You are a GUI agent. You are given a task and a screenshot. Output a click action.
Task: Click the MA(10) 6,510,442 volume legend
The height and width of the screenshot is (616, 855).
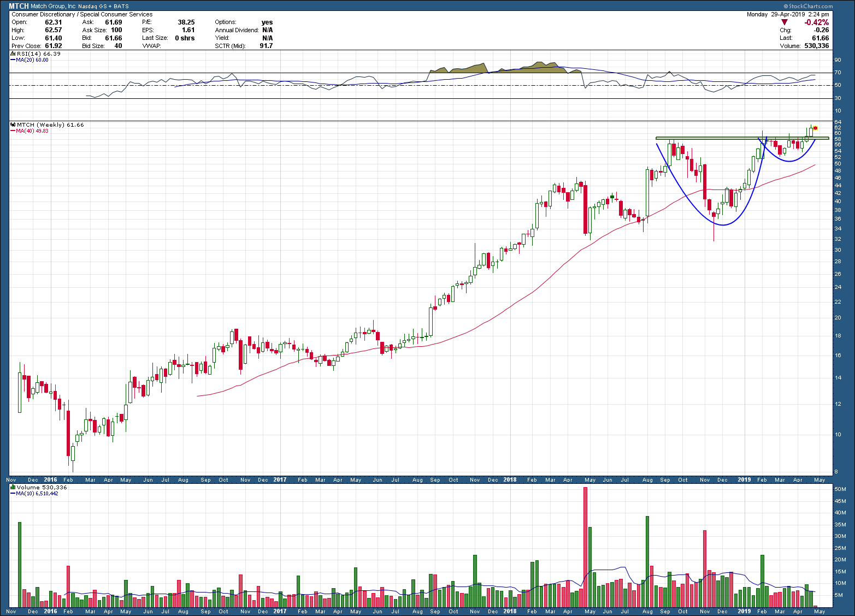[x=34, y=493]
